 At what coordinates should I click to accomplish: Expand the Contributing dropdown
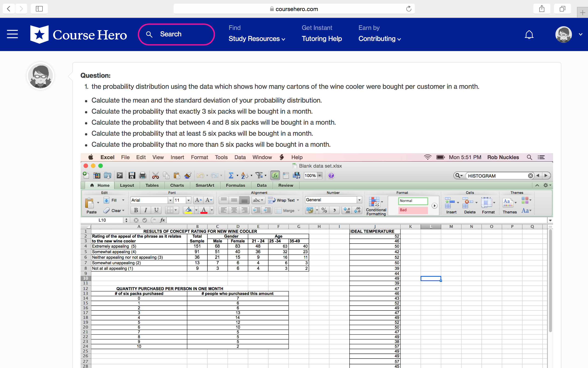click(x=379, y=39)
